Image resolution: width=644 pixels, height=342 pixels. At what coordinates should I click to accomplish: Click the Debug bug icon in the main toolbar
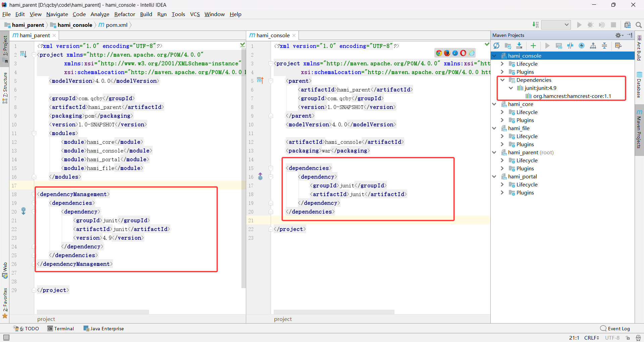coord(591,25)
